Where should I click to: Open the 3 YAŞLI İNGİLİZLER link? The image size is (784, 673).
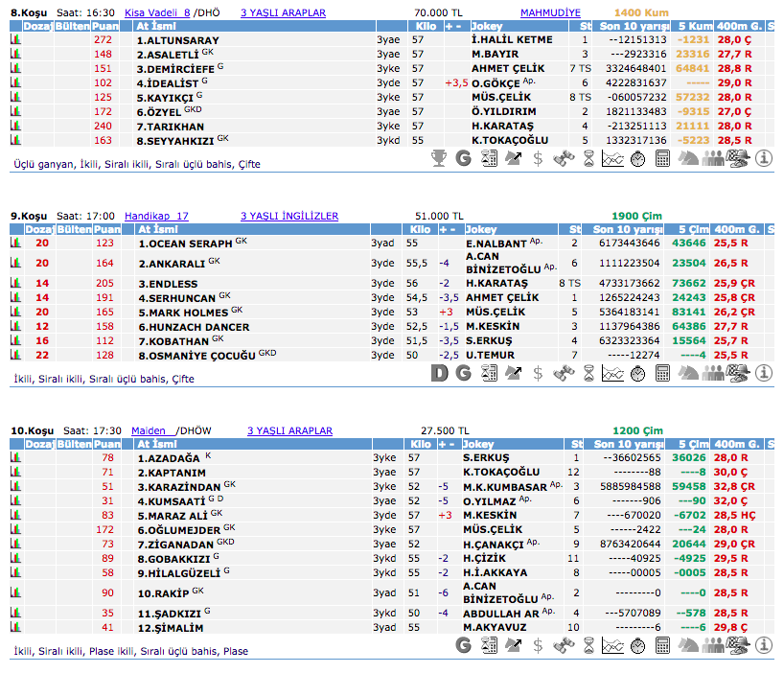click(x=288, y=216)
